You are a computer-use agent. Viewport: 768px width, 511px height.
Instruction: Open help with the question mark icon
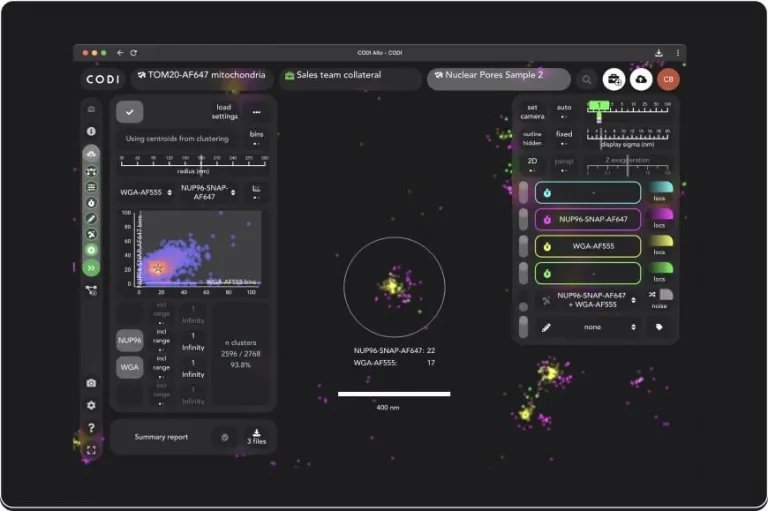coord(91,428)
